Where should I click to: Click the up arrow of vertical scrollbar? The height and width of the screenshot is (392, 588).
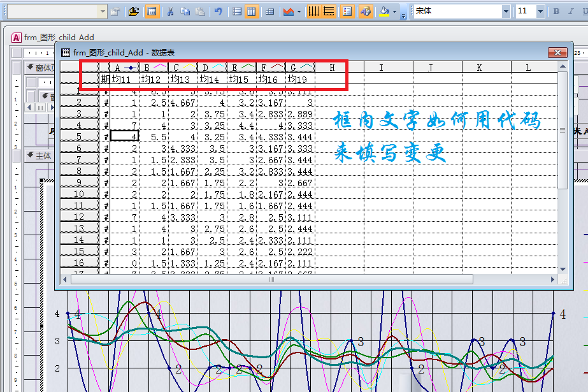(563, 66)
